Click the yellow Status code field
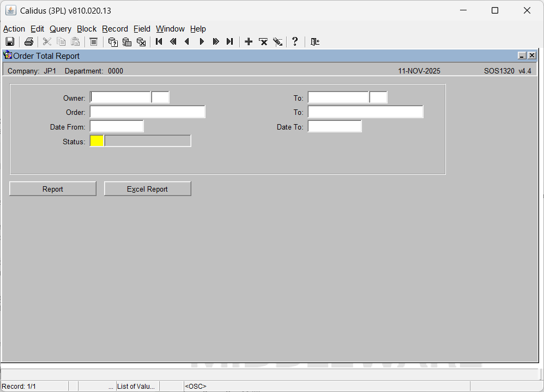Viewport: 544px width, 392px height. tap(97, 141)
